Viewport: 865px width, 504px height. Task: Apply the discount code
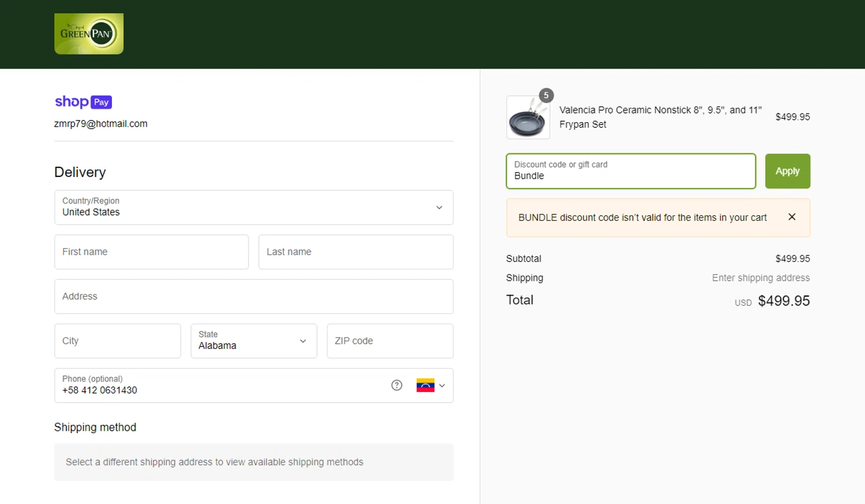788,171
